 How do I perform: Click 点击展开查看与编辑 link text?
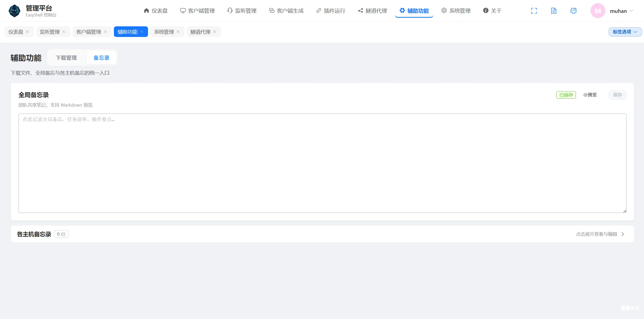click(x=596, y=234)
